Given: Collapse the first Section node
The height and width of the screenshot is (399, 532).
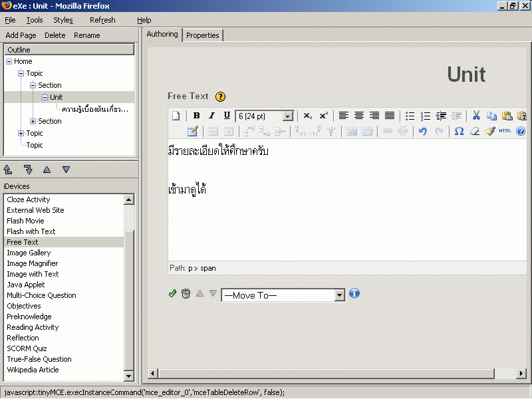Looking at the screenshot, I should click(x=33, y=86).
